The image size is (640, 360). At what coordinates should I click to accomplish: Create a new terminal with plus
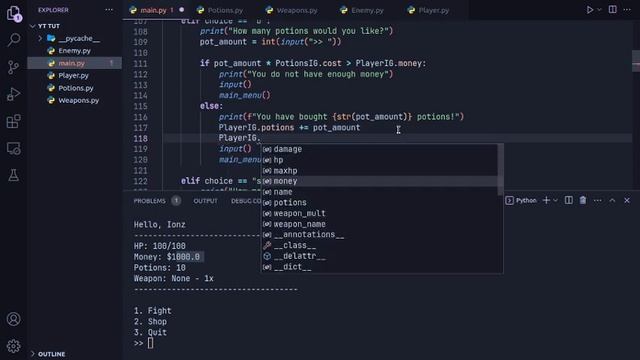tap(546, 200)
